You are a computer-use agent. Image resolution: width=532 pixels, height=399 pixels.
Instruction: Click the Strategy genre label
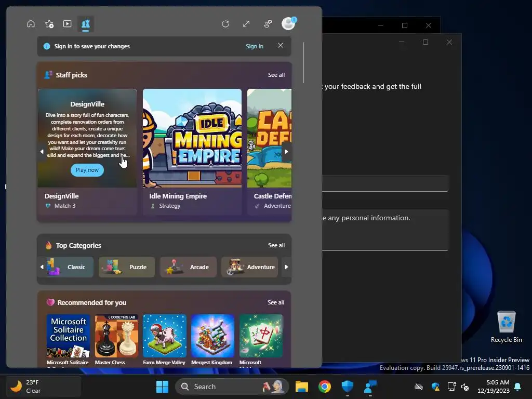tap(170, 206)
